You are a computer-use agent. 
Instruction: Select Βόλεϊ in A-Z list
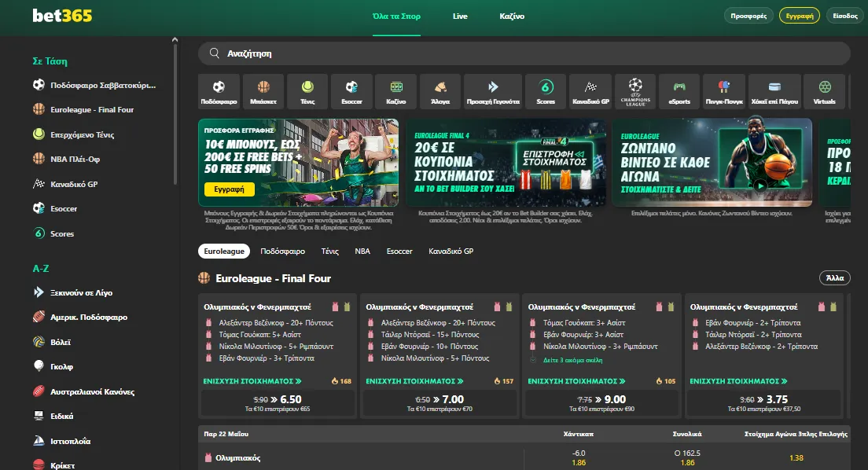point(51,342)
